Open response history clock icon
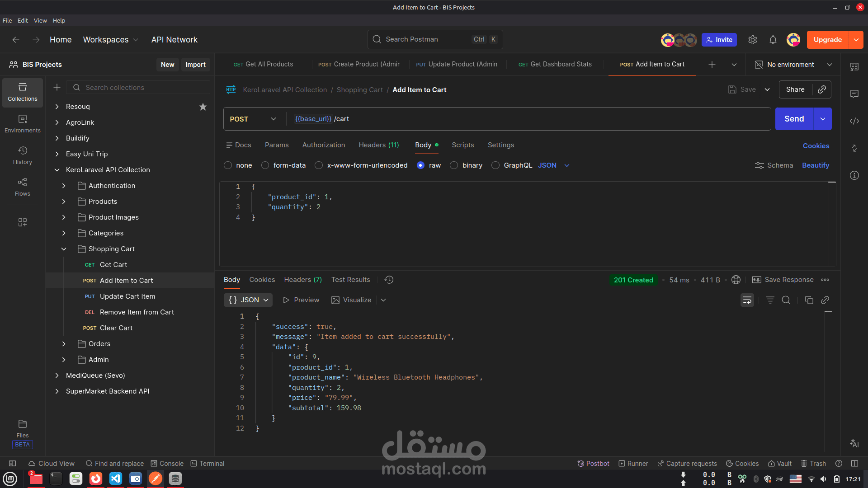The image size is (868, 488). (389, 280)
